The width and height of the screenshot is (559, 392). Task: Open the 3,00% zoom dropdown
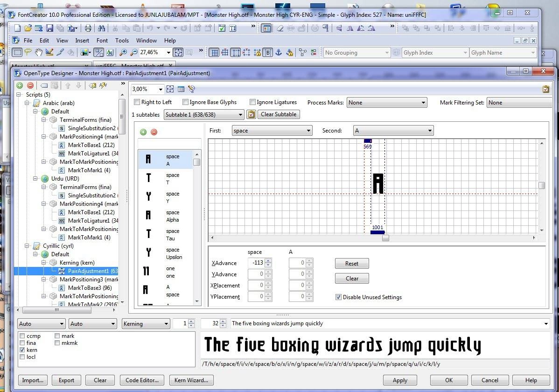click(161, 89)
